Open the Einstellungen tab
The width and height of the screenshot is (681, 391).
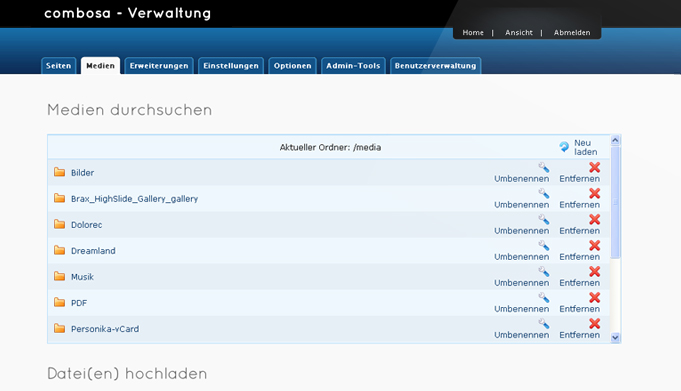(231, 66)
